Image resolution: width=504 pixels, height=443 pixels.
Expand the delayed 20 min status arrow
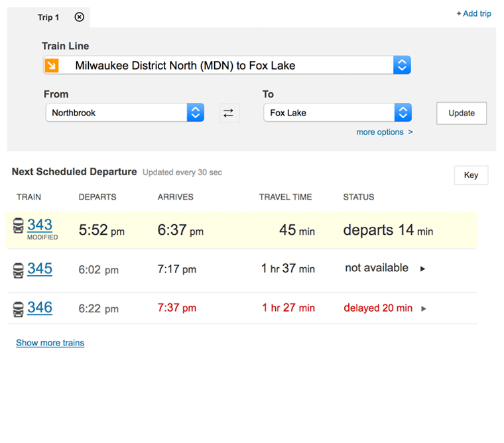(x=424, y=308)
